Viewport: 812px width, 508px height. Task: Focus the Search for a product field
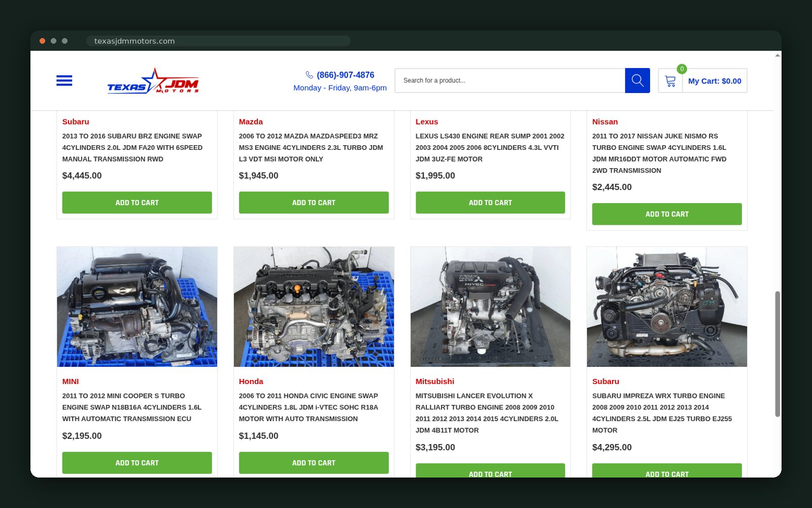click(510, 80)
